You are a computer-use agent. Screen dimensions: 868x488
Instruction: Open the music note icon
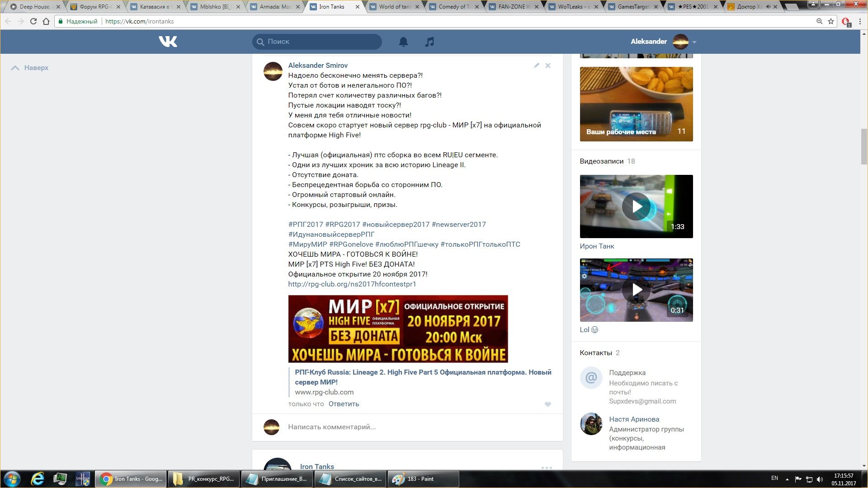coord(429,42)
